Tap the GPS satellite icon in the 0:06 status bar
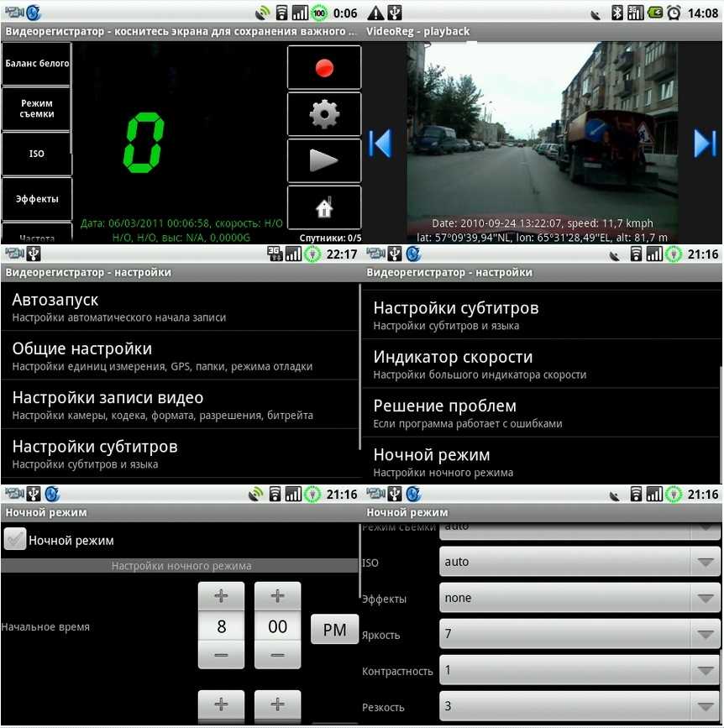Image resolution: width=724 pixels, height=728 pixels. [262, 13]
